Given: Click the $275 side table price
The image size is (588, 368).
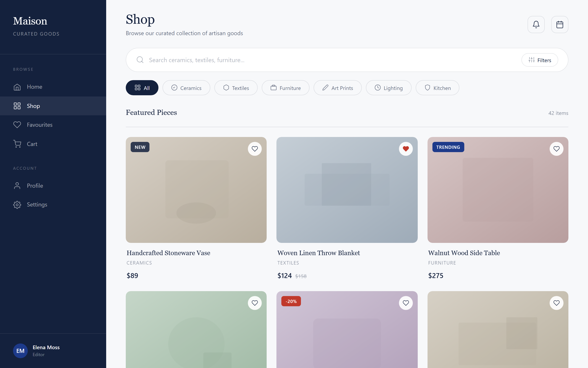Looking at the screenshot, I should click(436, 276).
